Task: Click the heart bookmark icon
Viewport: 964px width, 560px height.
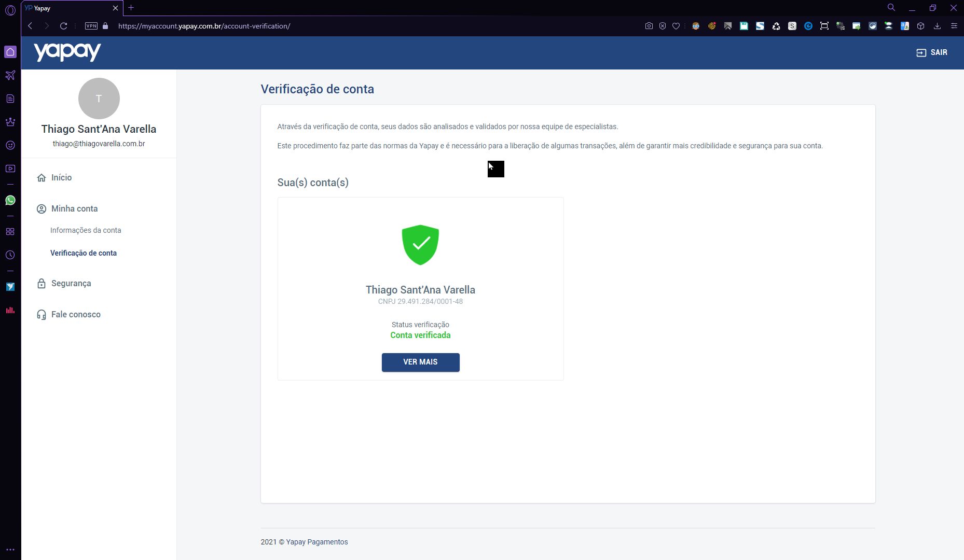Action: pyautogui.click(x=676, y=26)
